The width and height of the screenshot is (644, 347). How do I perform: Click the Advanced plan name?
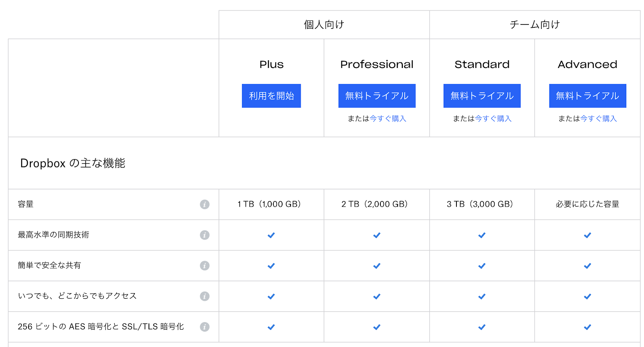click(588, 64)
